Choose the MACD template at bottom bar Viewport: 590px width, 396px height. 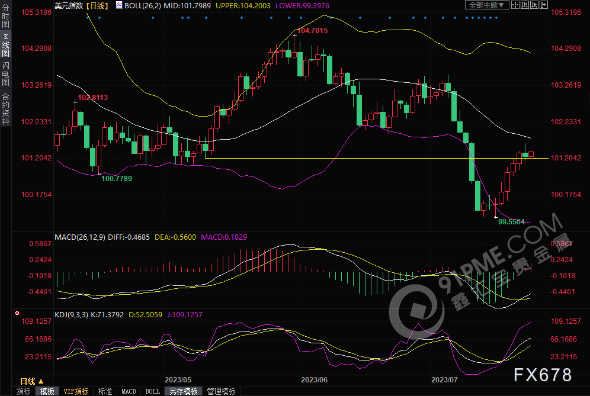point(129,391)
